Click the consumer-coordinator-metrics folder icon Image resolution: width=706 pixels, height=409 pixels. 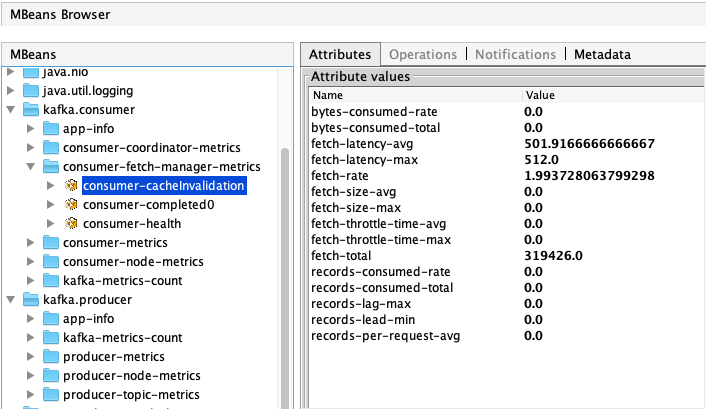51,147
